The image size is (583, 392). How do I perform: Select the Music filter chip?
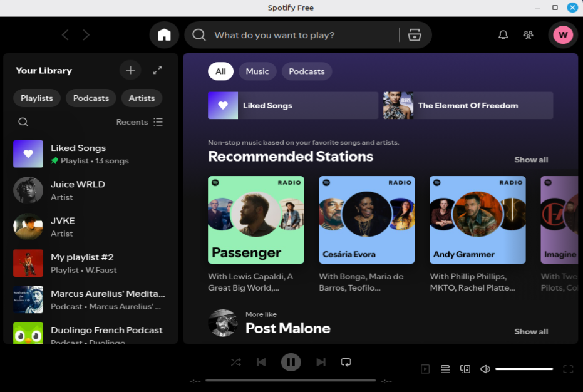(257, 71)
